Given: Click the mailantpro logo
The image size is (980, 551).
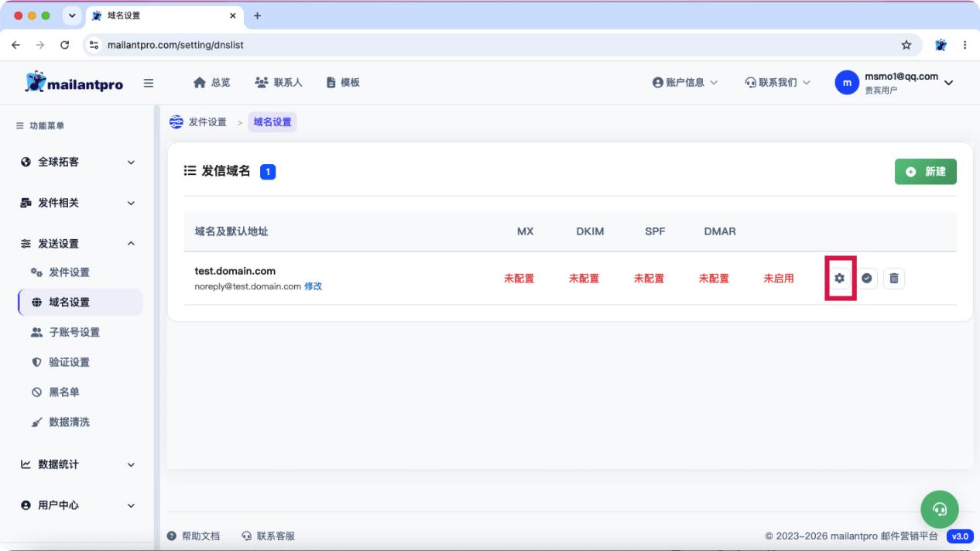Looking at the screenshot, I should 74,83.
